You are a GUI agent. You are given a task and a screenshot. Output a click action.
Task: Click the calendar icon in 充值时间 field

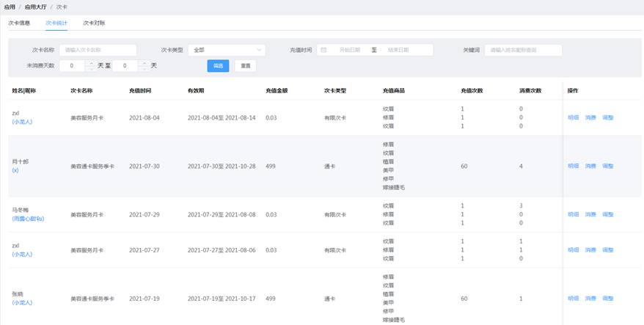coord(323,50)
